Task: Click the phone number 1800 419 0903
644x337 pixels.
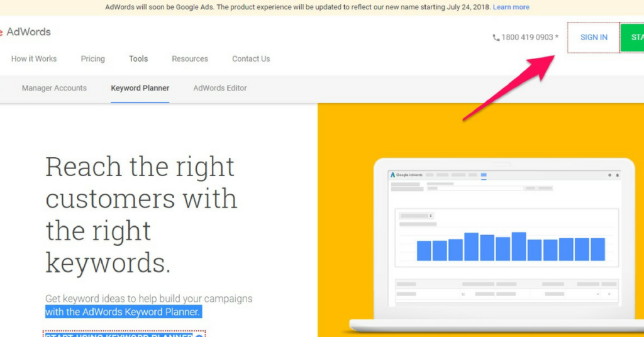Action: 527,37
